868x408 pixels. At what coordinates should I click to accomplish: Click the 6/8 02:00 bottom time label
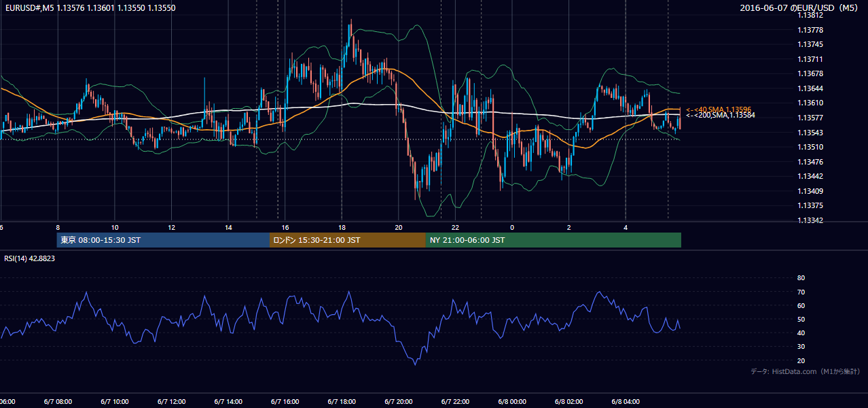569,402
